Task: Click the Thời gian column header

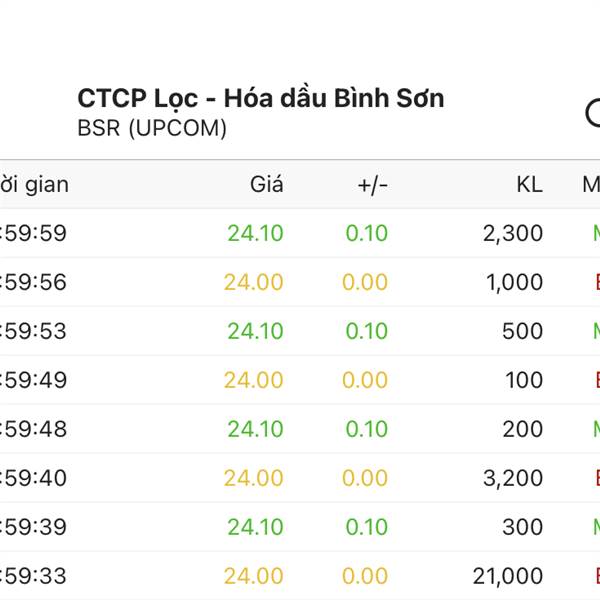Action: pyautogui.click(x=34, y=185)
